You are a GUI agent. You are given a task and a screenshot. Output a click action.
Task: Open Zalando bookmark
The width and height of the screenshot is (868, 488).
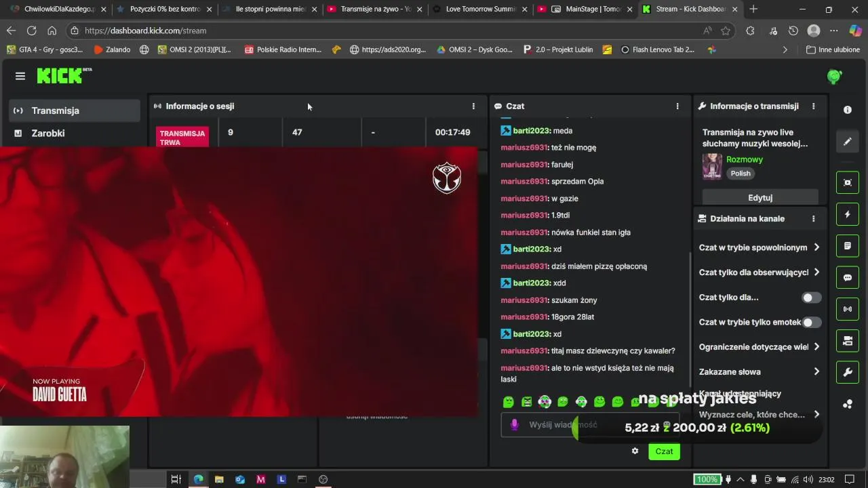pos(112,49)
